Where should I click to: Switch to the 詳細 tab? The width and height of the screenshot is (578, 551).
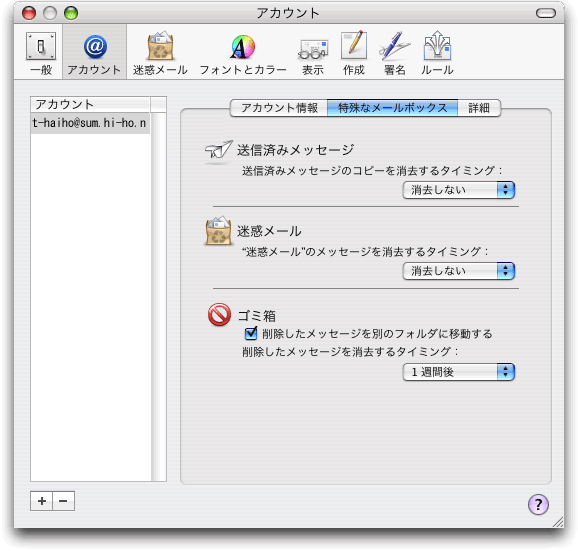[479, 108]
